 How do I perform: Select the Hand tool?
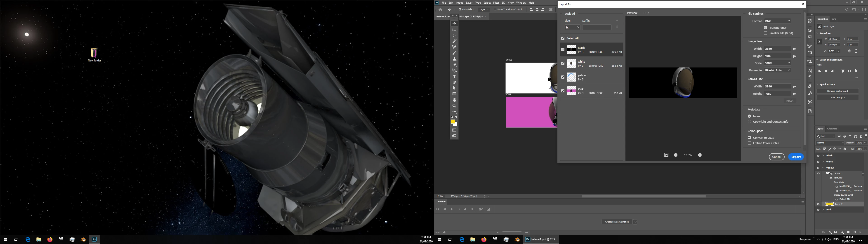[x=454, y=100]
